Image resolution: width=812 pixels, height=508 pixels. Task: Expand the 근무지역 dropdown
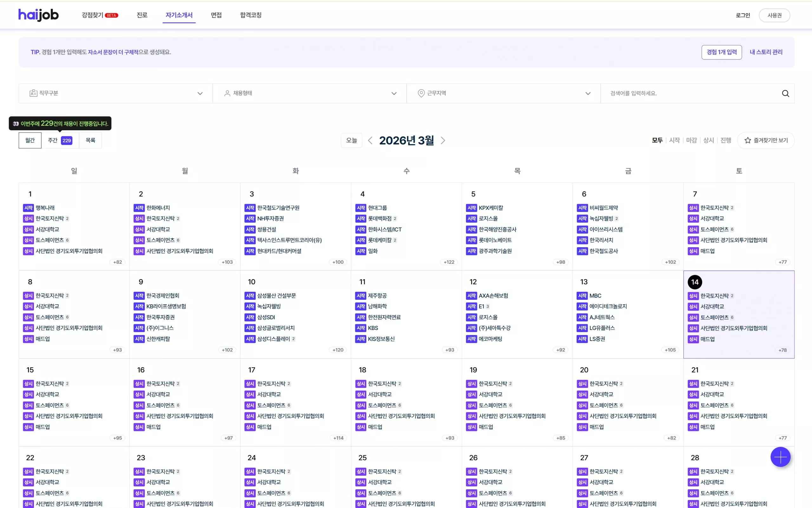point(588,93)
